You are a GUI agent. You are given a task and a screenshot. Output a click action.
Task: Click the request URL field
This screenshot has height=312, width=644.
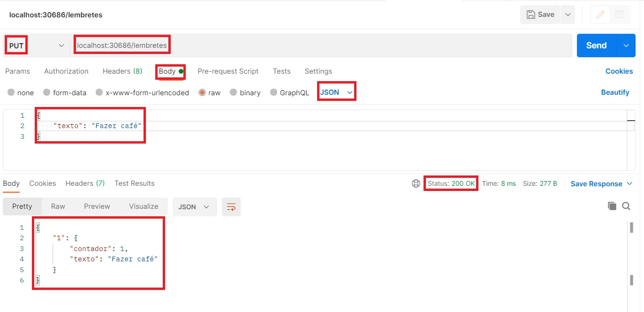(x=321, y=46)
